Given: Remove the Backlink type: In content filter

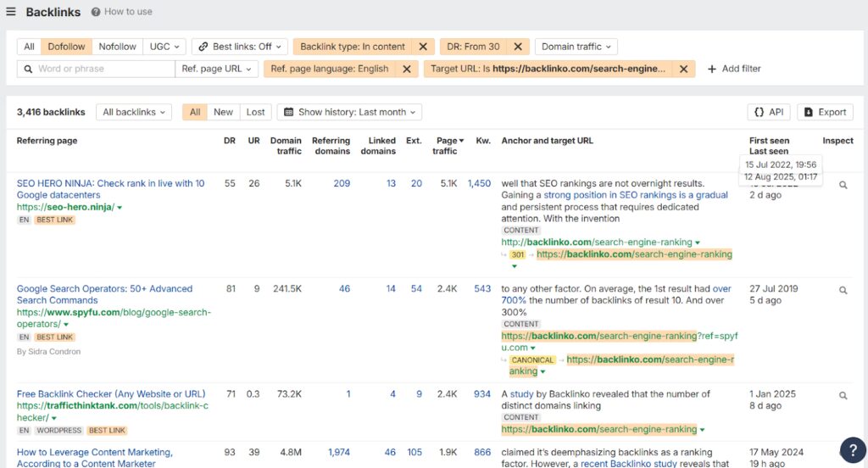Looking at the screenshot, I should point(423,47).
